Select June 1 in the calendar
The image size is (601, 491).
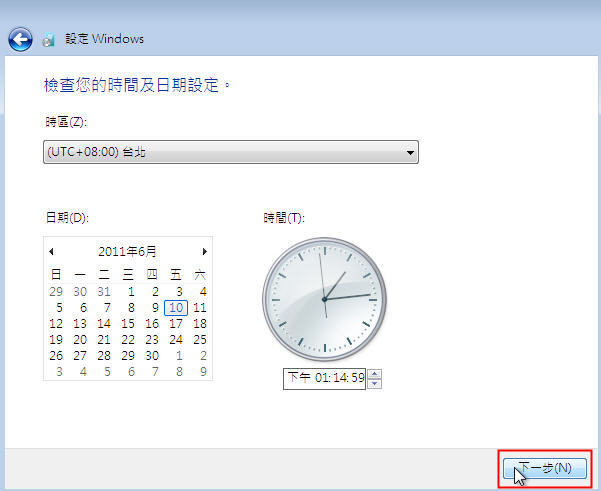tap(131, 292)
